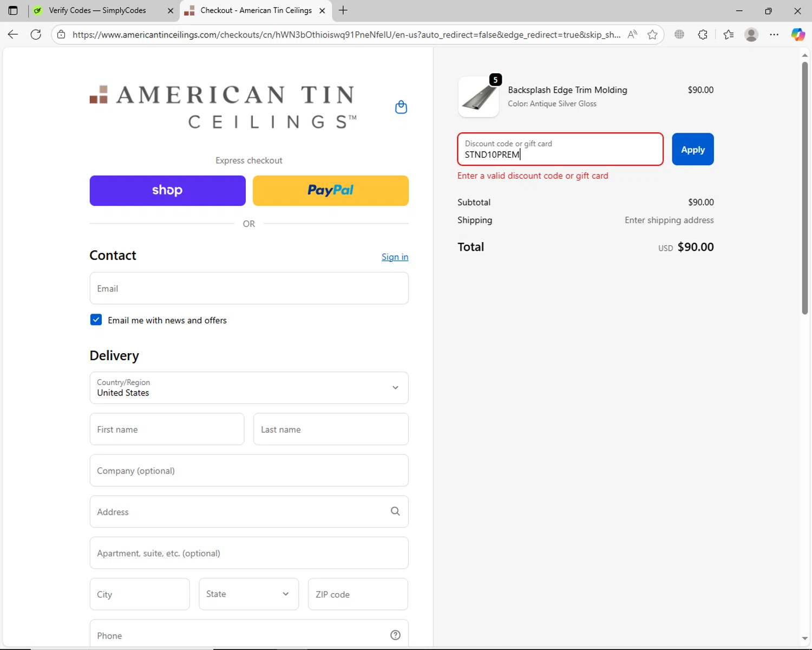The image size is (812, 650).
Task: Click the American Tin Ceilings logo
Action: point(224,107)
